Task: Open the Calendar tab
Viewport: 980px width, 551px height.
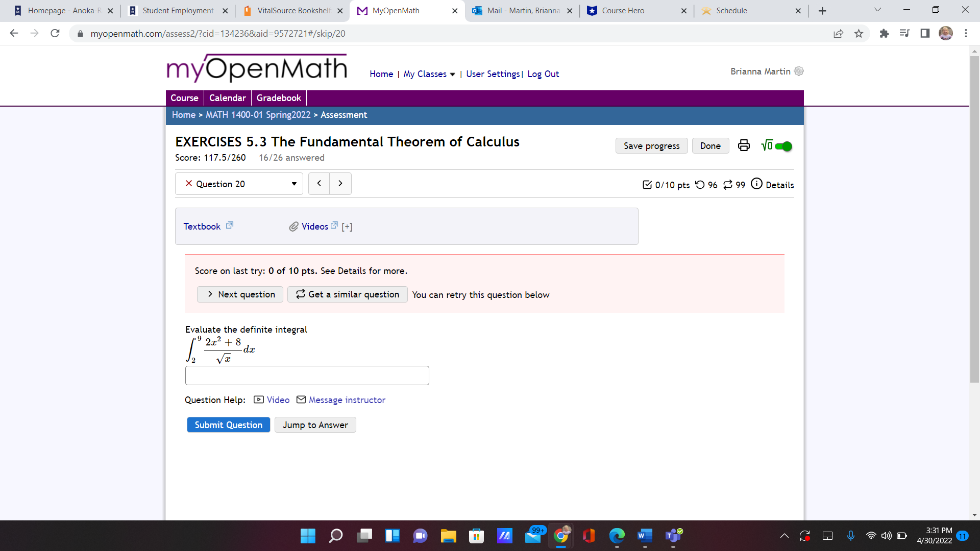Action: tap(227, 98)
